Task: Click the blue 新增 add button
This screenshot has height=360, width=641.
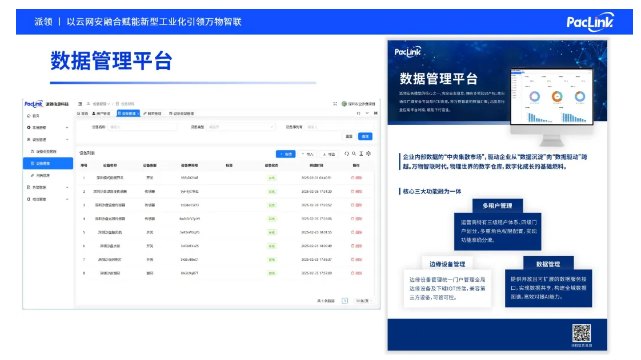Action: [285, 154]
